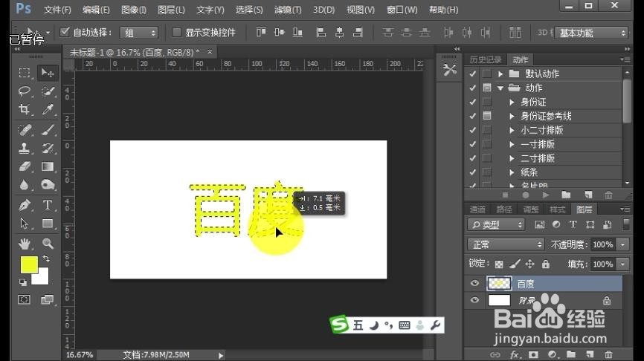Switch to the 路径 tab
644x361 pixels.
click(504, 209)
